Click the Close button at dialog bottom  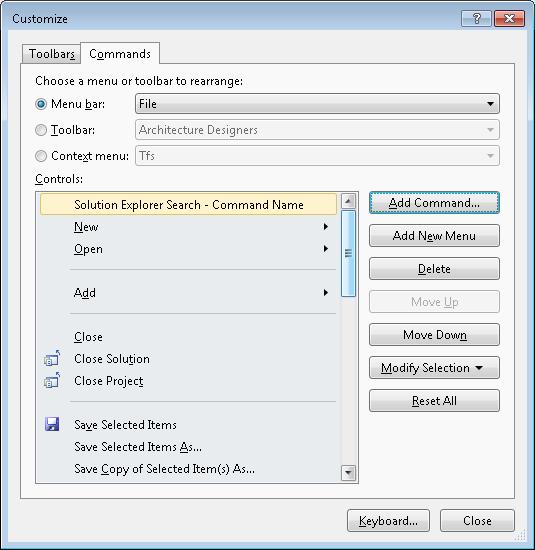coord(477,521)
